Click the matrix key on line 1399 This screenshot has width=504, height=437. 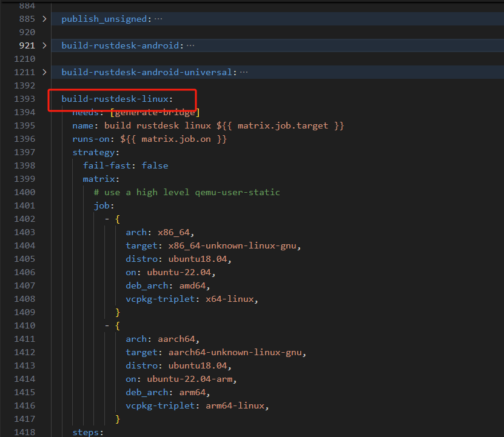(x=99, y=179)
